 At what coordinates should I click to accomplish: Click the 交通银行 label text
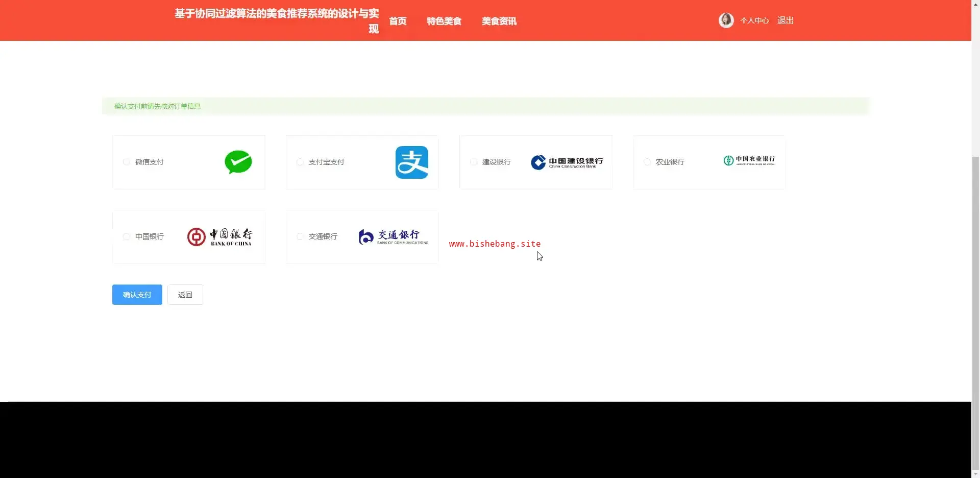pyautogui.click(x=323, y=236)
